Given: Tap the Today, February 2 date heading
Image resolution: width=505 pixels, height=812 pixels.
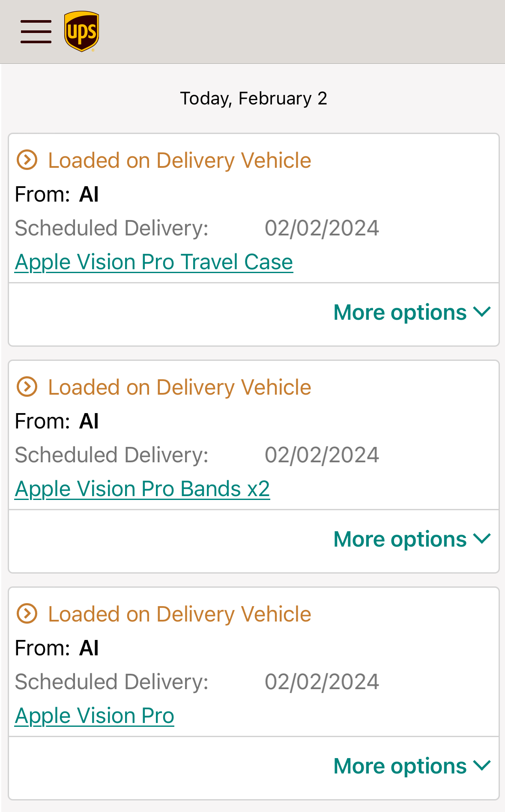Looking at the screenshot, I should coord(253,98).
